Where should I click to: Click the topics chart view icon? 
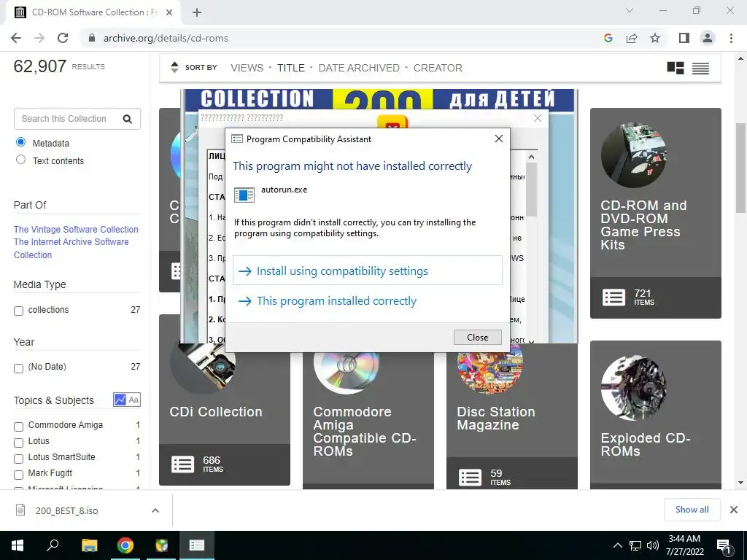[120, 400]
